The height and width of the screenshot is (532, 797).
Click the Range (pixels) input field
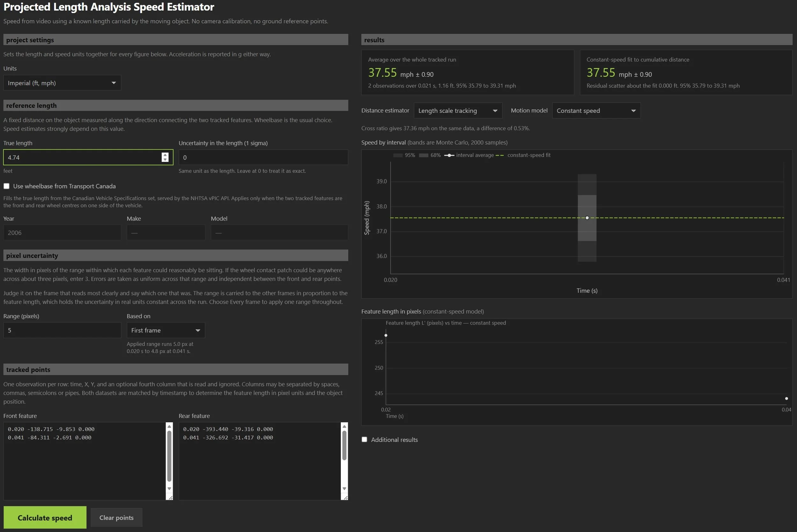coord(62,330)
